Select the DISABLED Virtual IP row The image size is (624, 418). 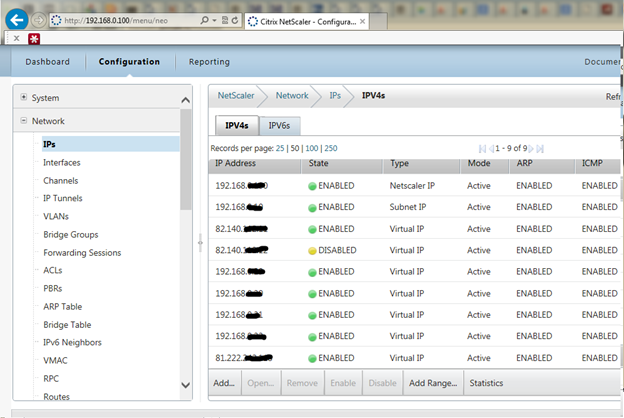[x=414, y=250]
